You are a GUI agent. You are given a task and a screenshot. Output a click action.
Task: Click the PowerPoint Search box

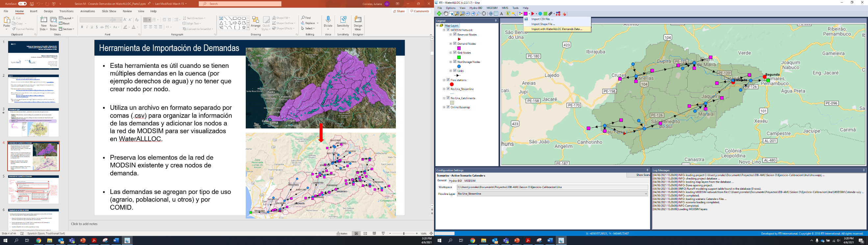click(240, 4)
